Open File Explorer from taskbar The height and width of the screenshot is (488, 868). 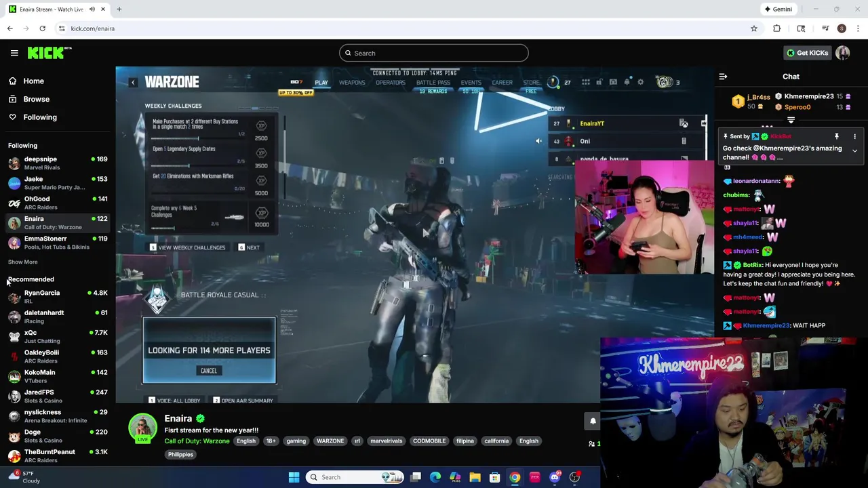coord(475,477)
